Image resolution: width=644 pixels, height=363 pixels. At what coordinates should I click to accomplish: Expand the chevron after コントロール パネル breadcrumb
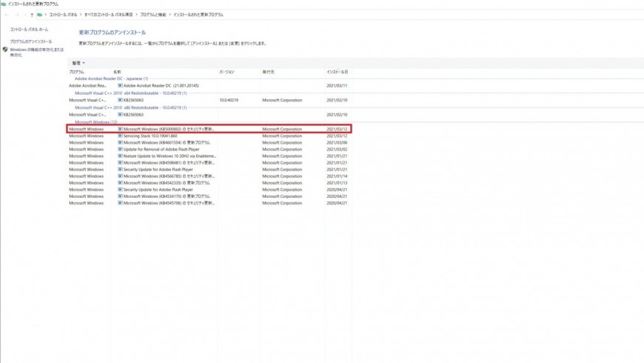coord(81,15)
